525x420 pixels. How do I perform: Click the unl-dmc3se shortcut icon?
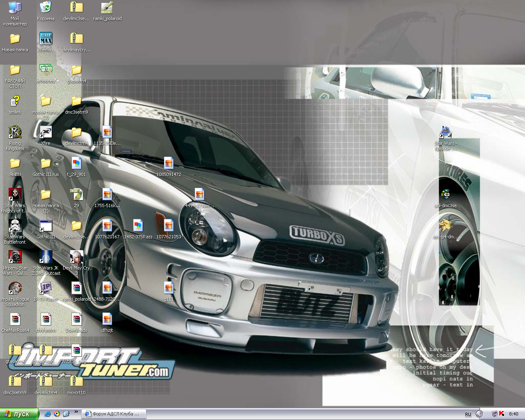point(445,195)
